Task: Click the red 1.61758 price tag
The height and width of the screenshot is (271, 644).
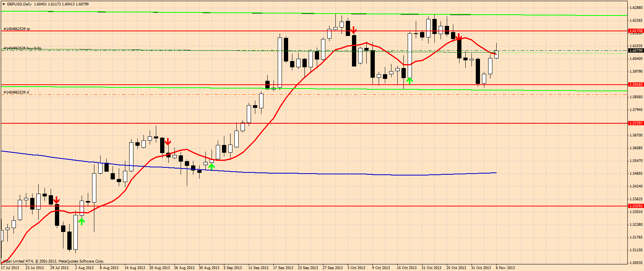Action: point(636,31)
